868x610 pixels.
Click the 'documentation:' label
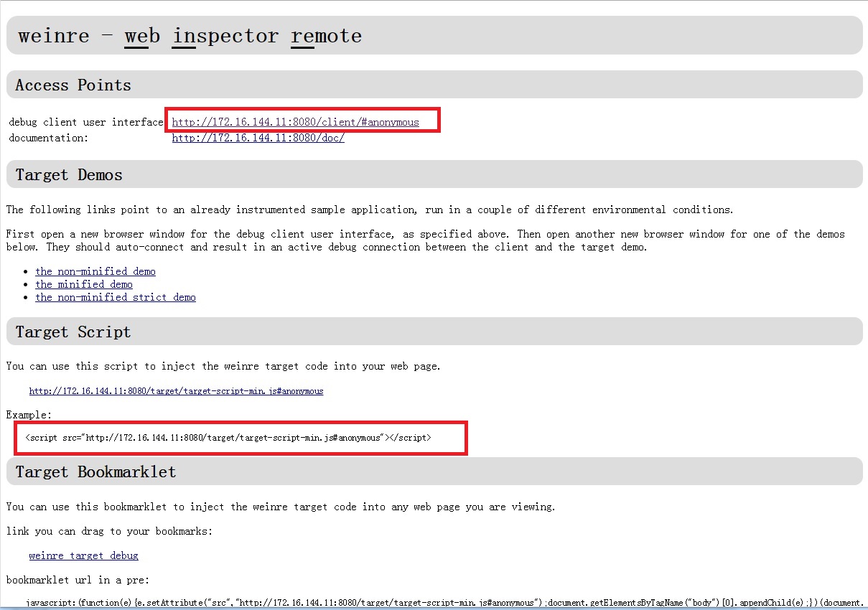point(49,138)
